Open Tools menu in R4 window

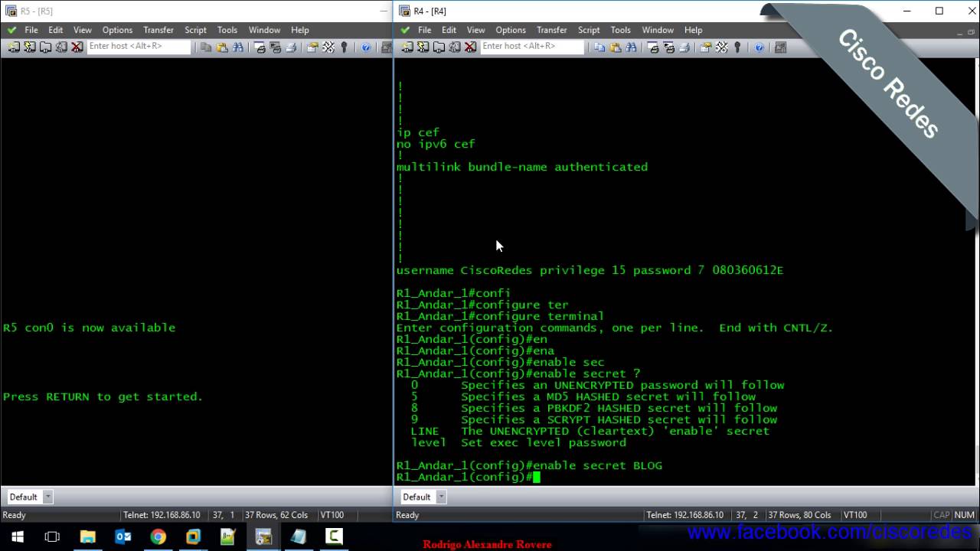(x=620, y=30)
